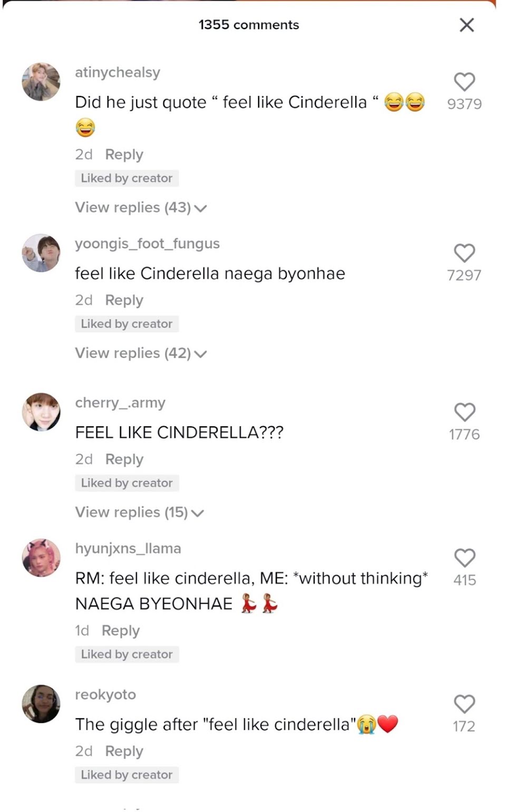Expand View replies (15)
The image size is (506, 812).
pyautogui.click(x=139, y=512)
